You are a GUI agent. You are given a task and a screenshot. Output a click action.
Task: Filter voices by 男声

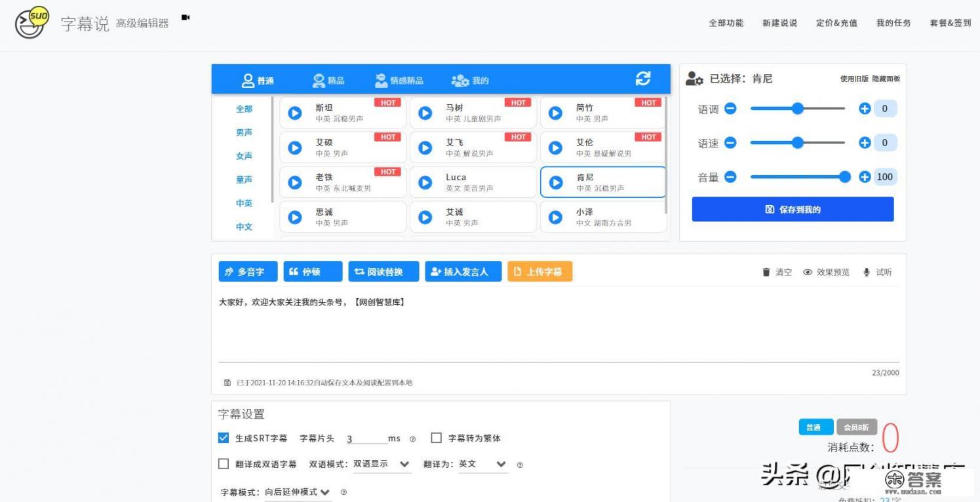pyautogui.click(x=244, y=132)
